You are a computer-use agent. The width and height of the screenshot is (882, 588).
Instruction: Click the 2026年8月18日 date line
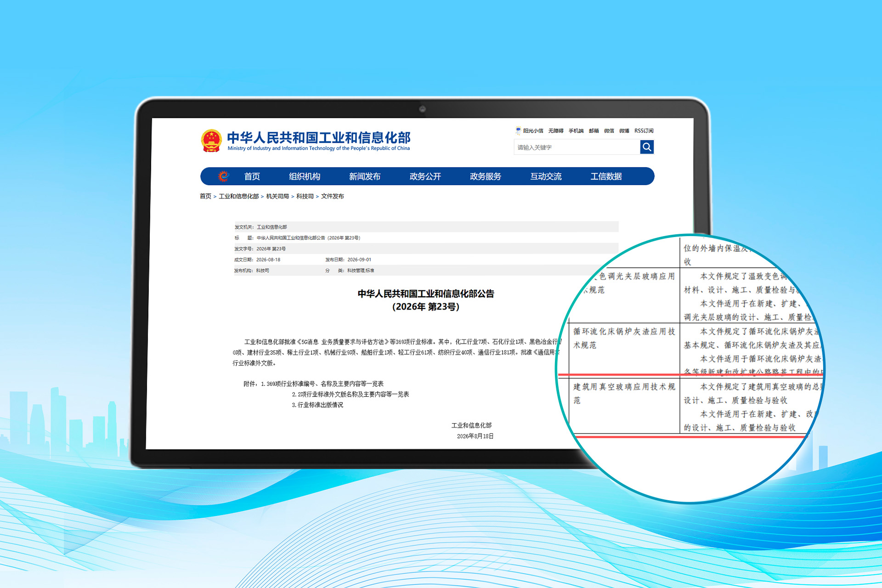pyautogui.click(x=475, y=436)
